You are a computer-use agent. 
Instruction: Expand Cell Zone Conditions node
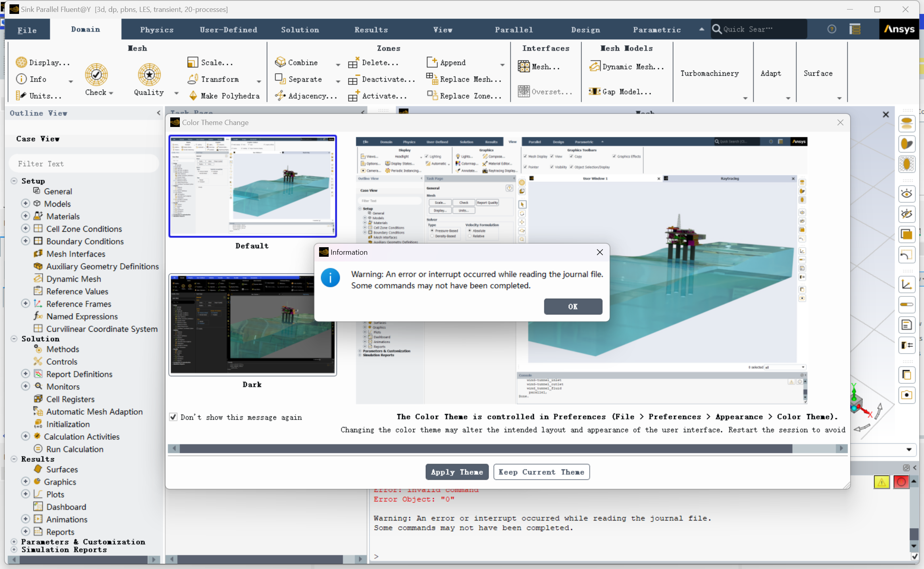pyautogui.click(x=25, y=229)
